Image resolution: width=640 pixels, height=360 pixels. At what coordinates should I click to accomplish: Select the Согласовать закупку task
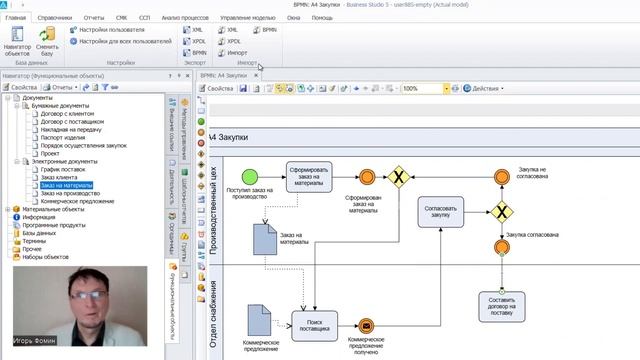(440, 212)
